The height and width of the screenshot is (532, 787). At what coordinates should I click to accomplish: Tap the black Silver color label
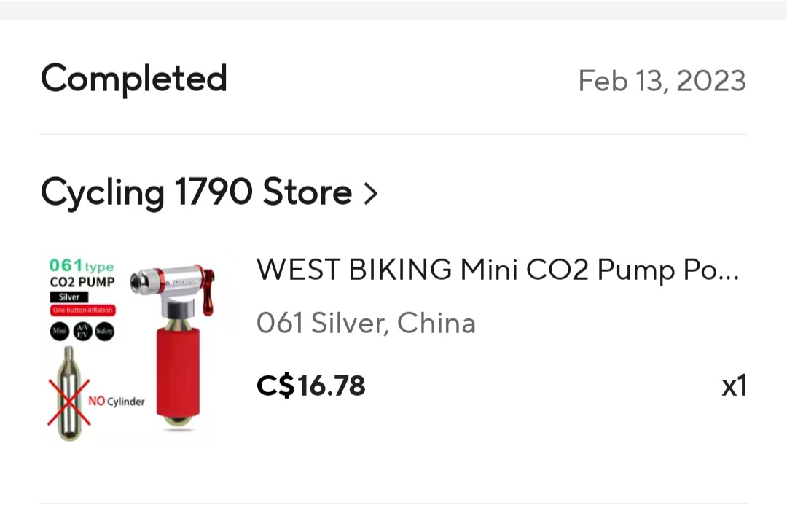click(69, 297)
